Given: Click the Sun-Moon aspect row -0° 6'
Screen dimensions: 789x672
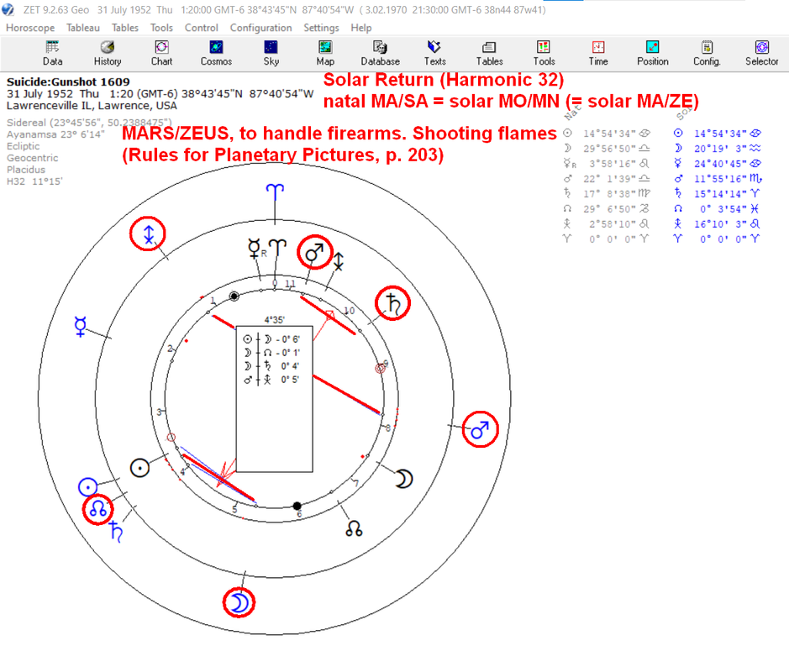Looking at the screenshot, I should (x=271, y=339).
